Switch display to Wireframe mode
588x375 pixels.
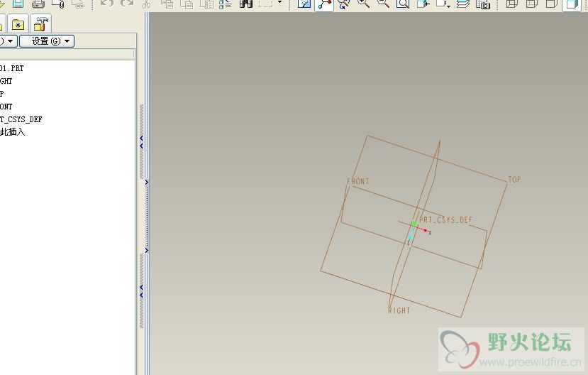point(512,4)
